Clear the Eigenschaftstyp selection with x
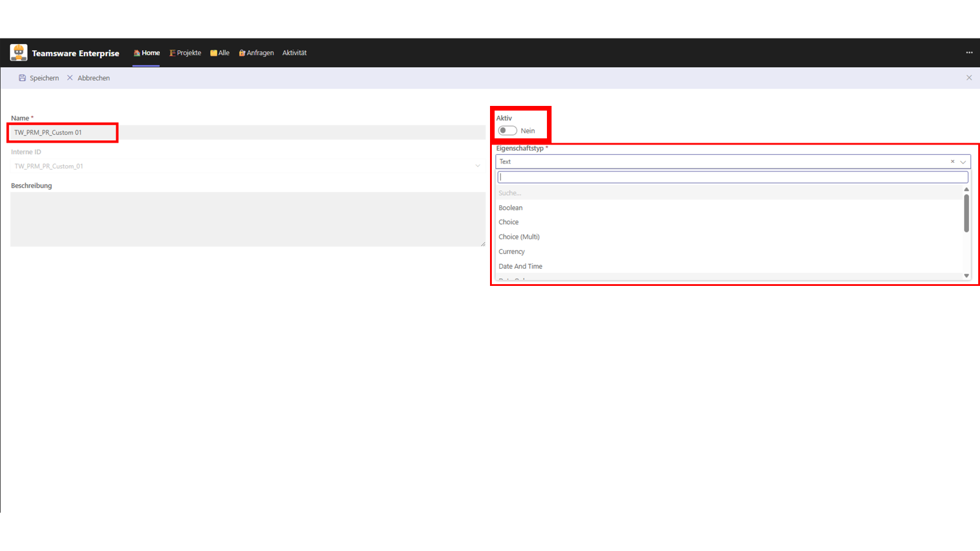The width and height of the screenshot is (980, 551). (952, 162)
